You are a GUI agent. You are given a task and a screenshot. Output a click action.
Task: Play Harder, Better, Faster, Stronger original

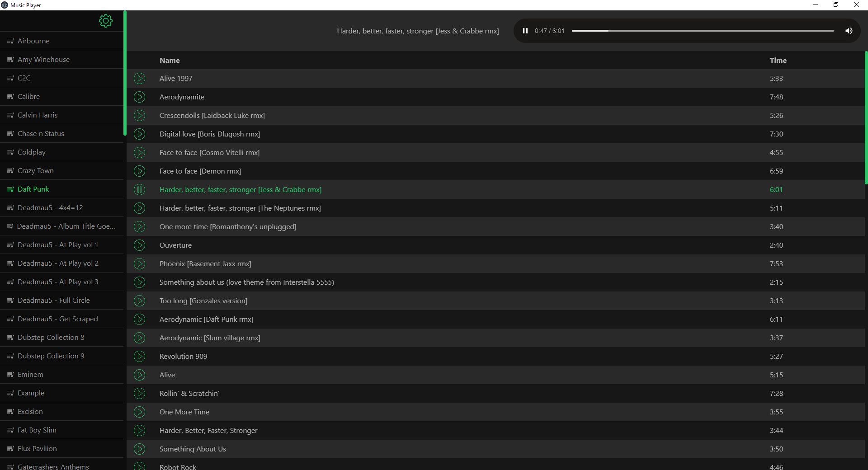coord(140,431)
